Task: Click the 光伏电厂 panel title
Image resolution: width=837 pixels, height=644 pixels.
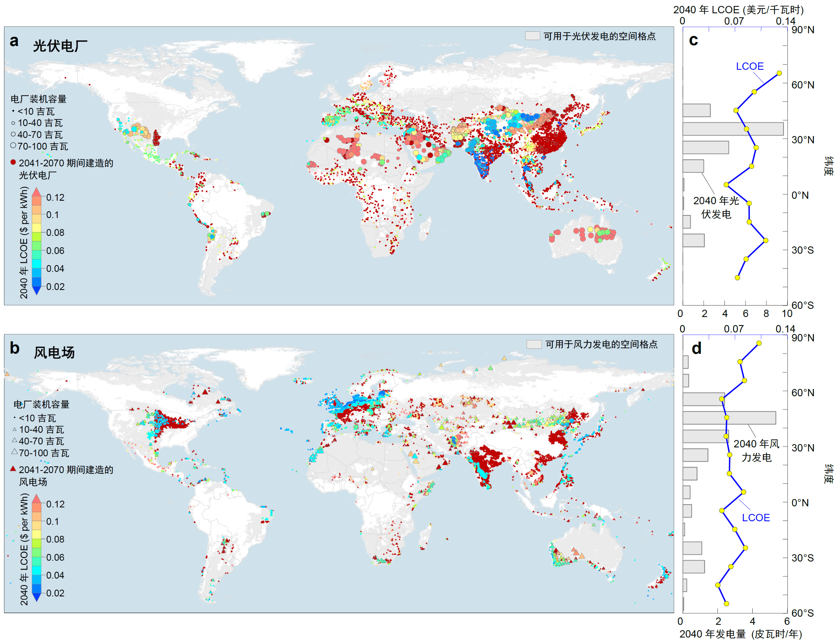Action: coord(60,46)
